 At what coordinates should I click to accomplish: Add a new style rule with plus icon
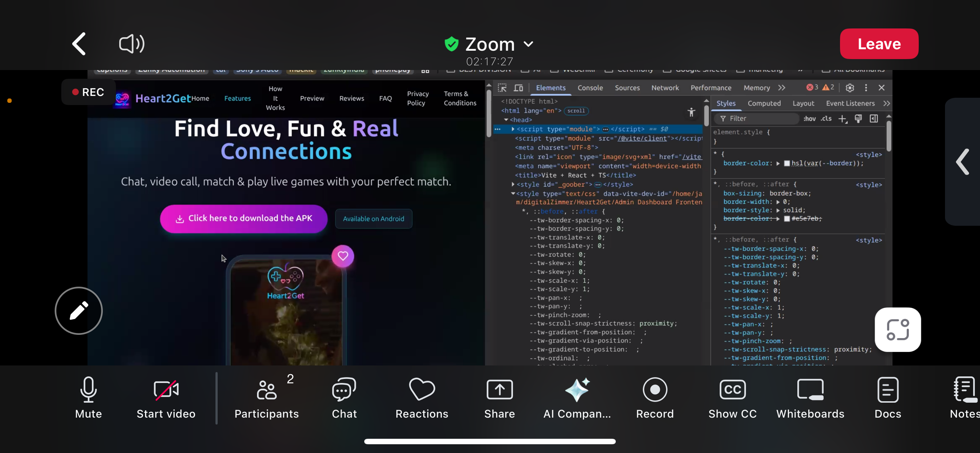842,119
